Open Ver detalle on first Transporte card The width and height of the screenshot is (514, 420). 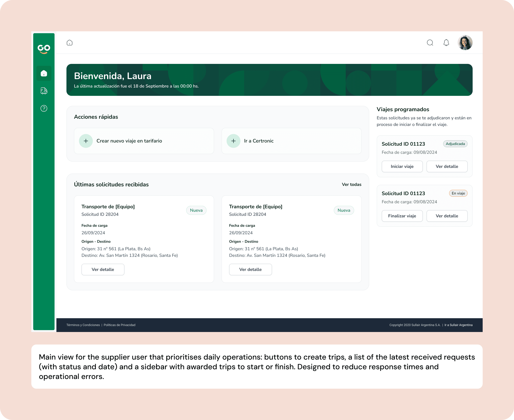click(103, 270)
